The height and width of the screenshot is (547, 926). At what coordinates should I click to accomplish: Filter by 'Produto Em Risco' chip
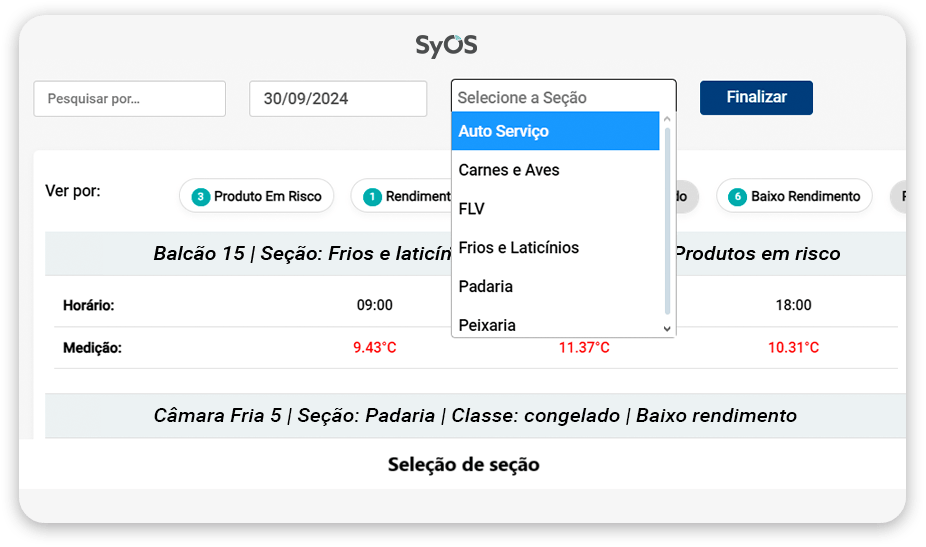(x=256, y=196)
